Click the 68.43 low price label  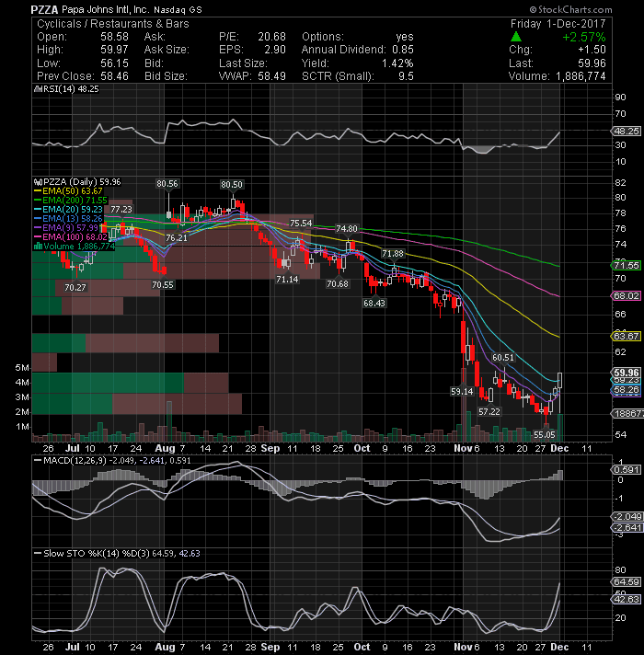tap(374, 304)
